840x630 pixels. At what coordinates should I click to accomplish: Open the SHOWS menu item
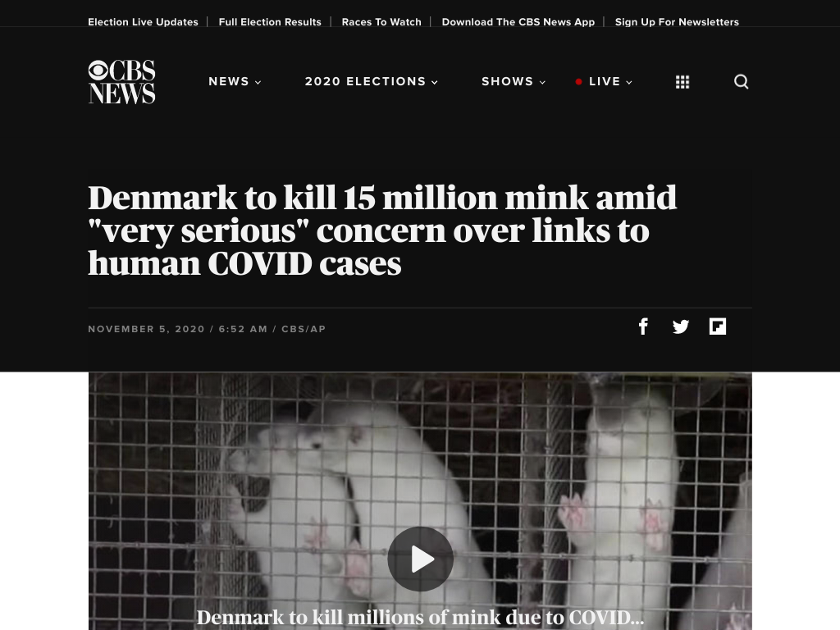507,81
